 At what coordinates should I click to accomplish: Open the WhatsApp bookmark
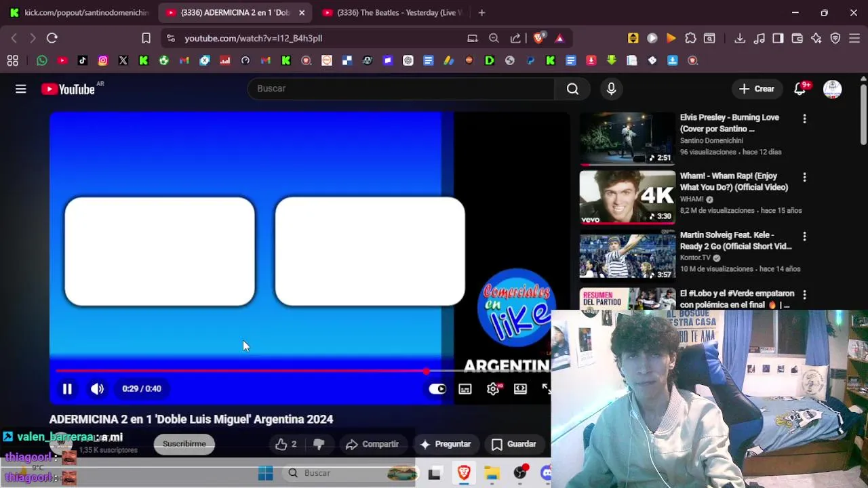point(42,60)
